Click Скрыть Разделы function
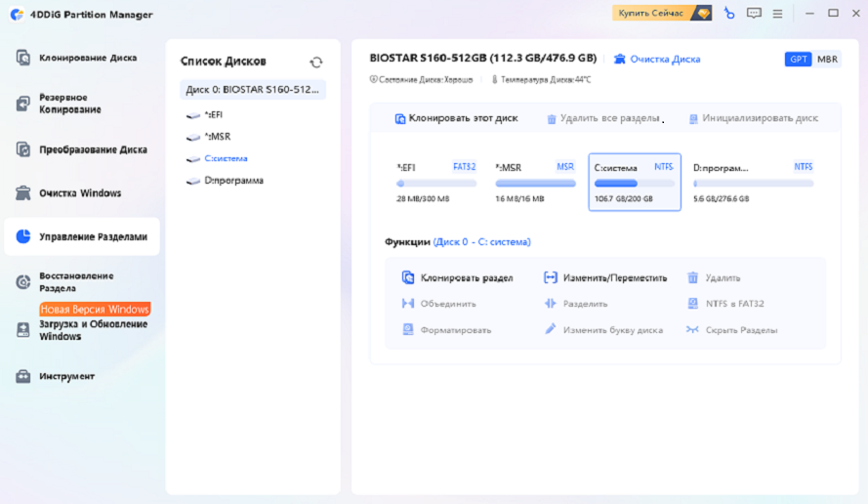 point(732,330)
